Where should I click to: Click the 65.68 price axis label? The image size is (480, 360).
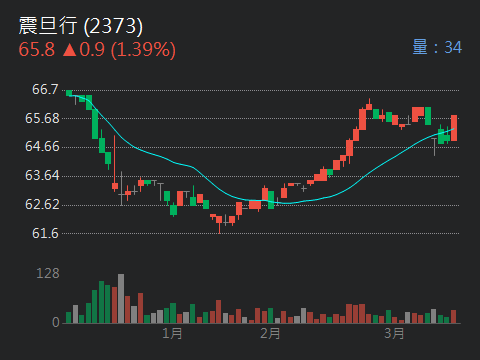coord(42,118)
